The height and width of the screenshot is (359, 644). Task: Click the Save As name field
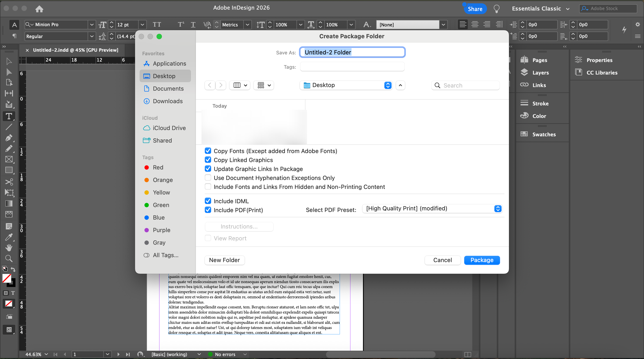[352, 52]
